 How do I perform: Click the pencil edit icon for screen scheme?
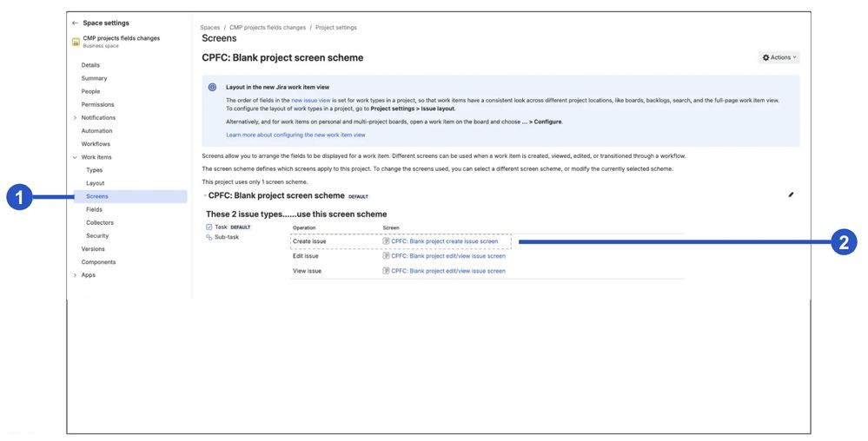click(x=791, y=194)
